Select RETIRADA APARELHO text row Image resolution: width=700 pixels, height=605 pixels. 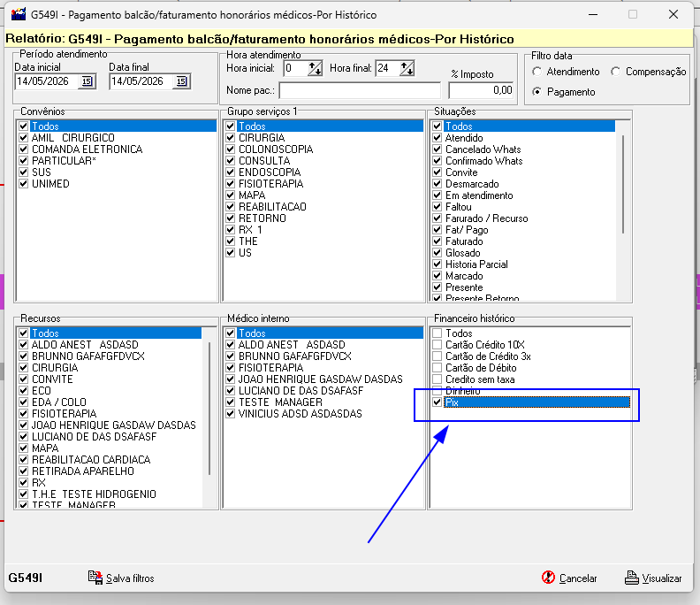(x=82, y=471)
